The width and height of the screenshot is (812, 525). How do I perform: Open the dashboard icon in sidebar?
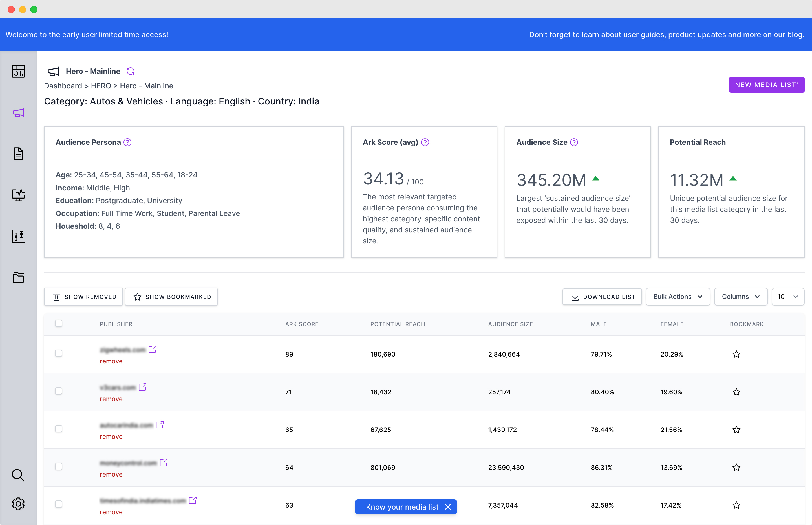tap(18, 71)
